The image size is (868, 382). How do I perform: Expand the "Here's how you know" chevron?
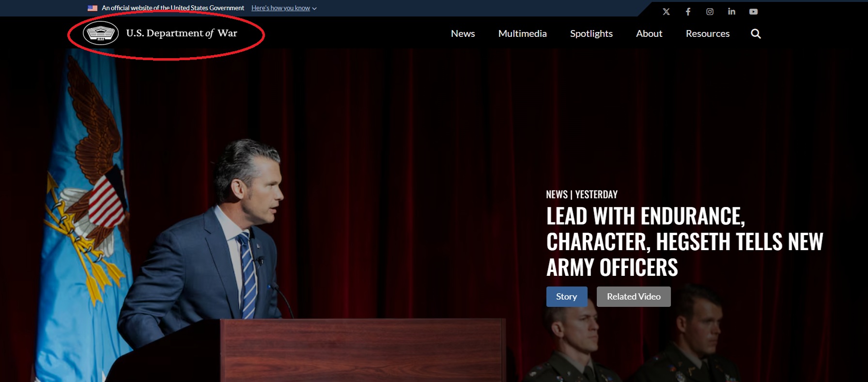(314, 8)
